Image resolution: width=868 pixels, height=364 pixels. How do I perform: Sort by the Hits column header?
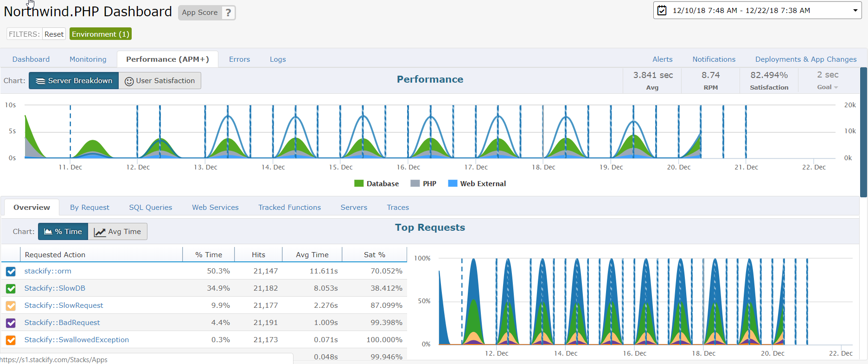[x=258, y=254]
